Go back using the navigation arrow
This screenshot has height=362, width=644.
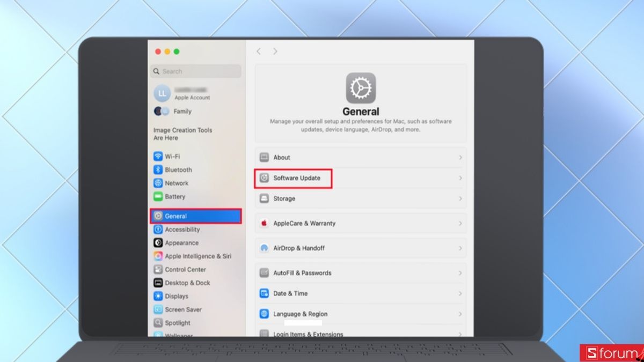coord(259,51)
